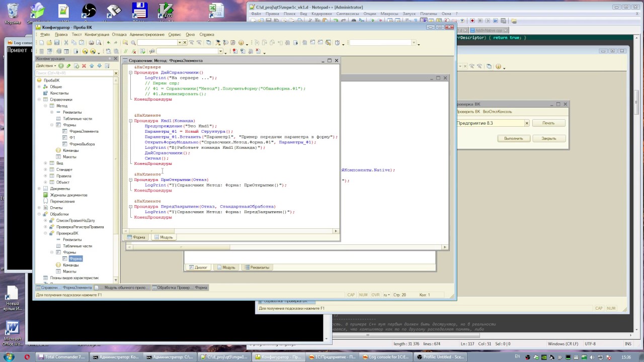Open the Отладка menu in Configurator
The width and height of the screenshot is (644, 362).
click(119, 35)
